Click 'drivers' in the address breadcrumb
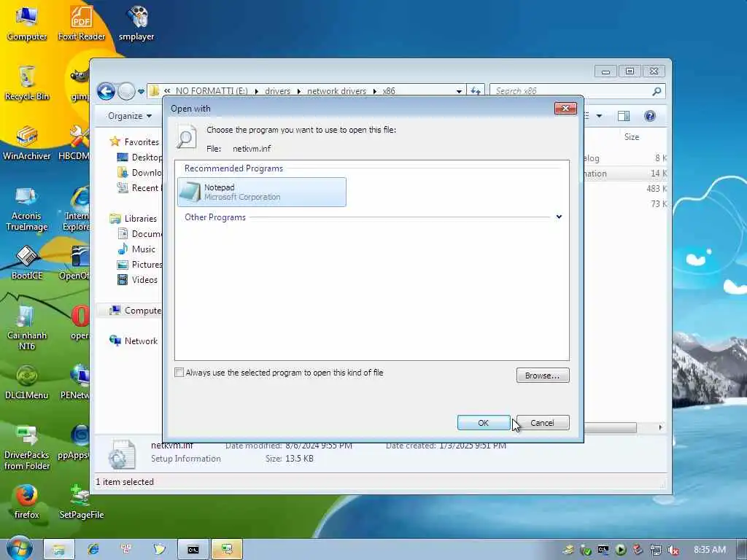 (x=278, y=91)
